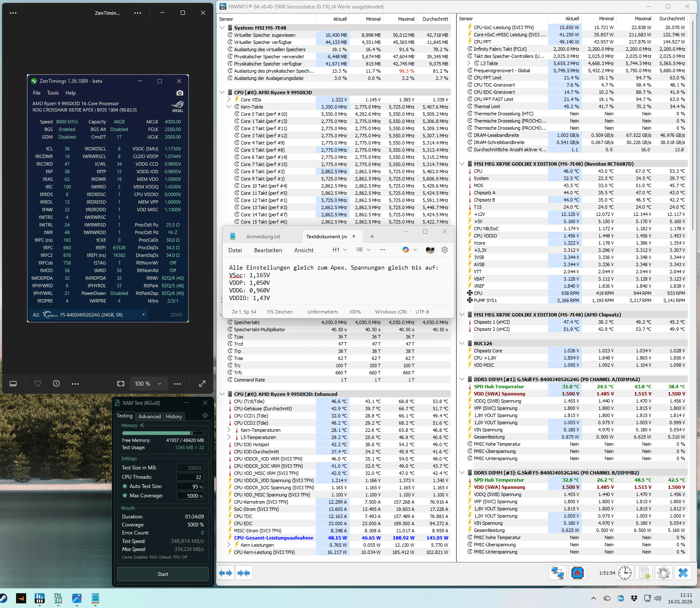Toggle the Max Coverage radio button
The width and height of the screenshot is (700, 608).
125,496
